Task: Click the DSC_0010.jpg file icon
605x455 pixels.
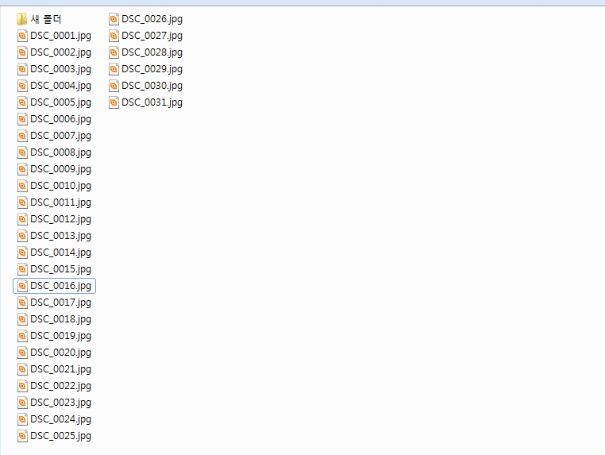Action: pyautogui.click(x=22, y=186)
